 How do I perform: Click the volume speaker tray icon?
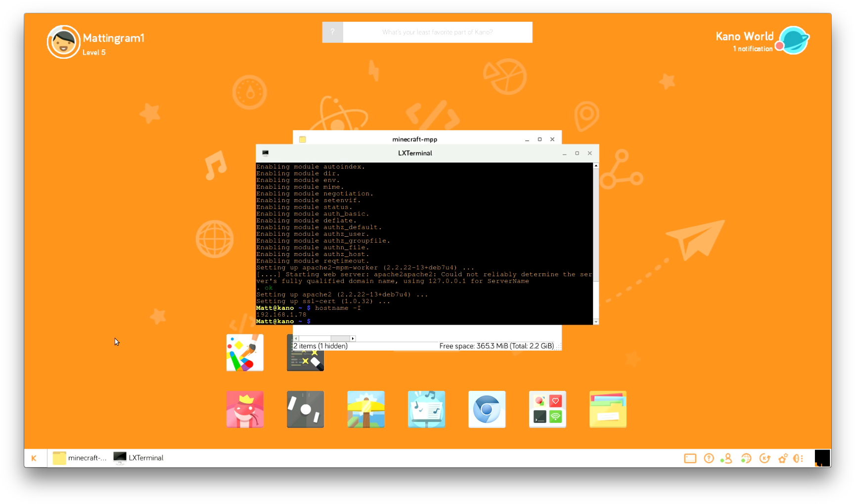(798, 459)
